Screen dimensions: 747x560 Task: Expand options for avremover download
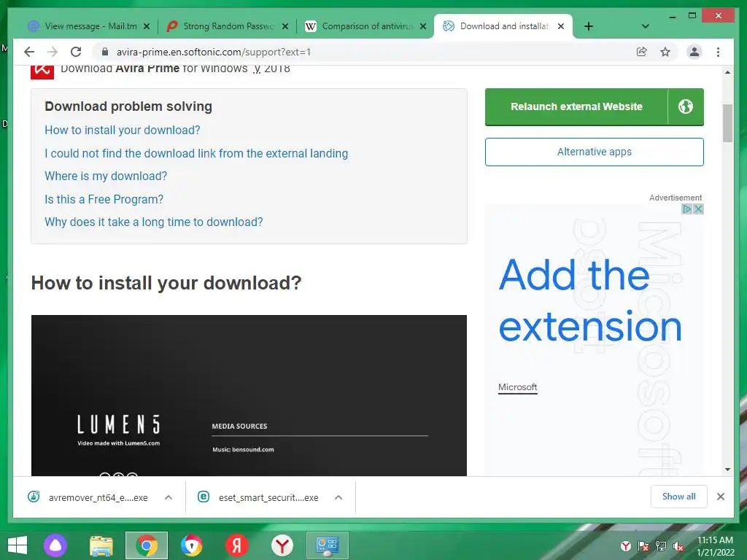169,497
